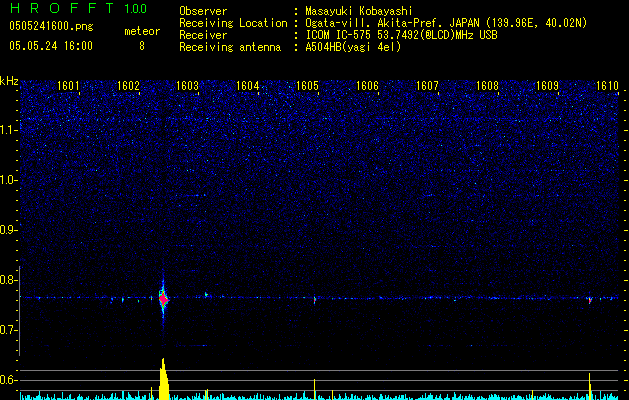Click the small green echo just after 1603
This screenshot has height=400, width=629.
point(206,294)
